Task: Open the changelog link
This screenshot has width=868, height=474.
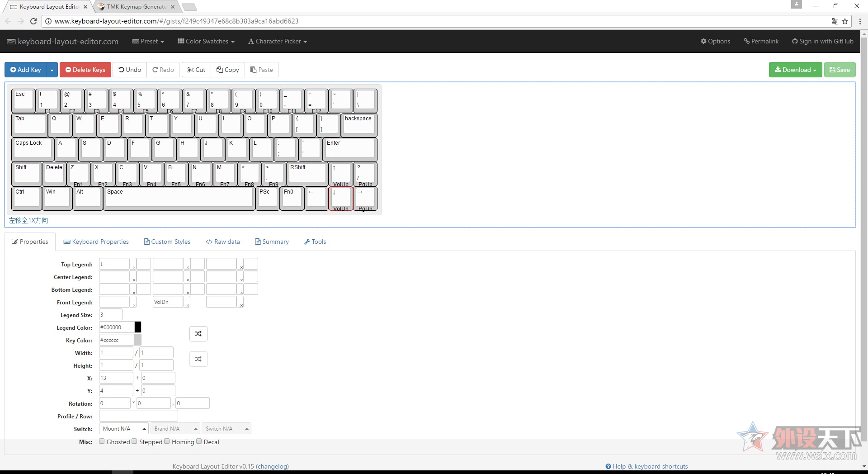Action: coord(272,466)
